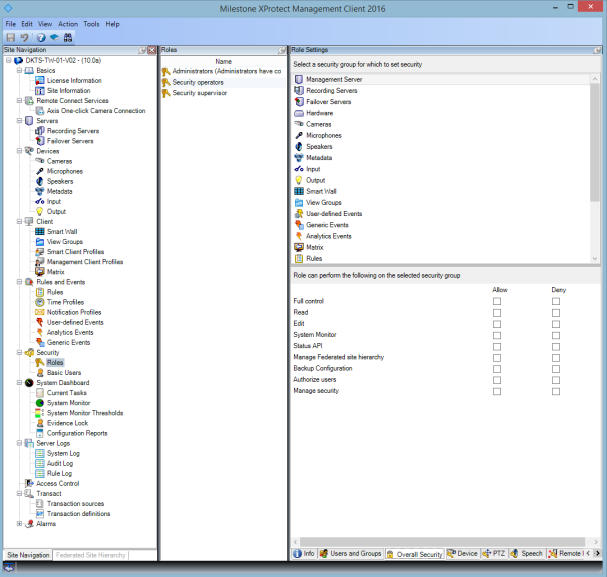The image size is (607, 577).
Task: Click the Cameras icon in Site Navigation tree
Action: 39,161
